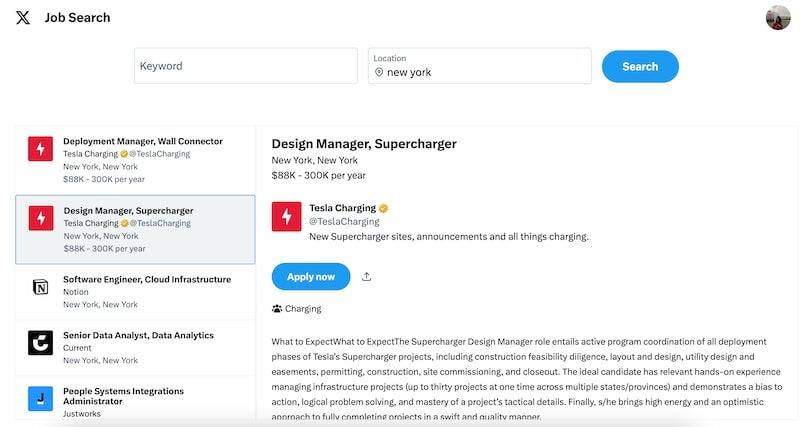Click the Justworks logo icon
Screen dimensions: 800x427
point(40,398)
